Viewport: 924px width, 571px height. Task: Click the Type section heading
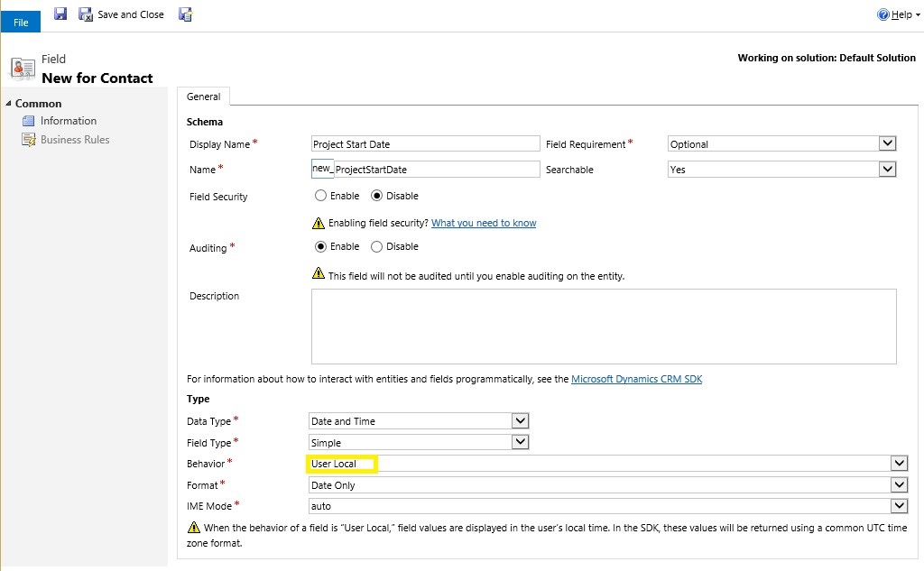coord(198,399)
